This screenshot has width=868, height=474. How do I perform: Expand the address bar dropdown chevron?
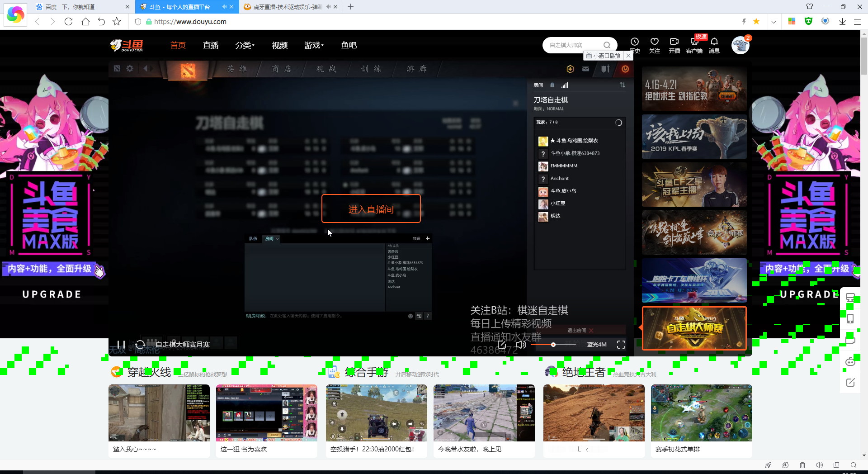click(x=774, y=22)
